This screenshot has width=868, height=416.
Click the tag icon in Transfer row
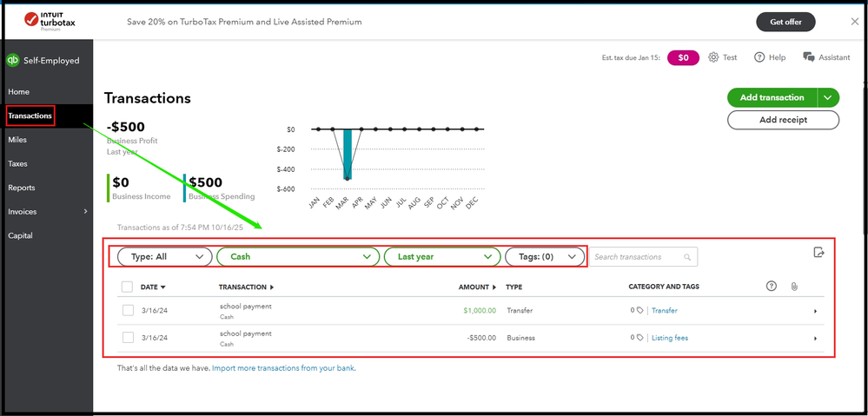coord(640,310)
